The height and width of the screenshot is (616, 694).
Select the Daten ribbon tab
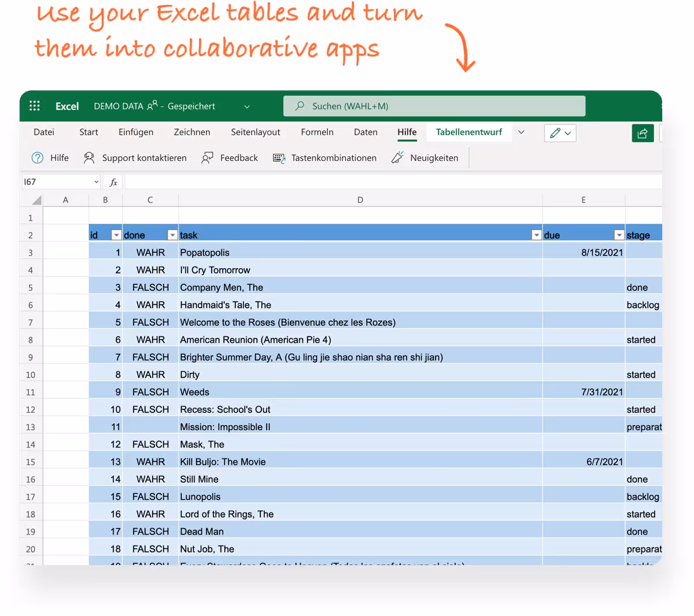tap(366, 132)
